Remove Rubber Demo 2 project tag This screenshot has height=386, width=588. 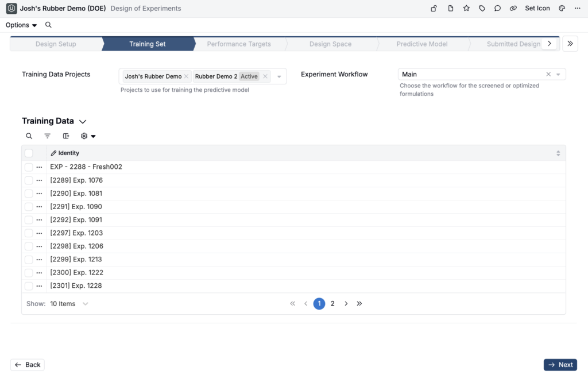265,76
